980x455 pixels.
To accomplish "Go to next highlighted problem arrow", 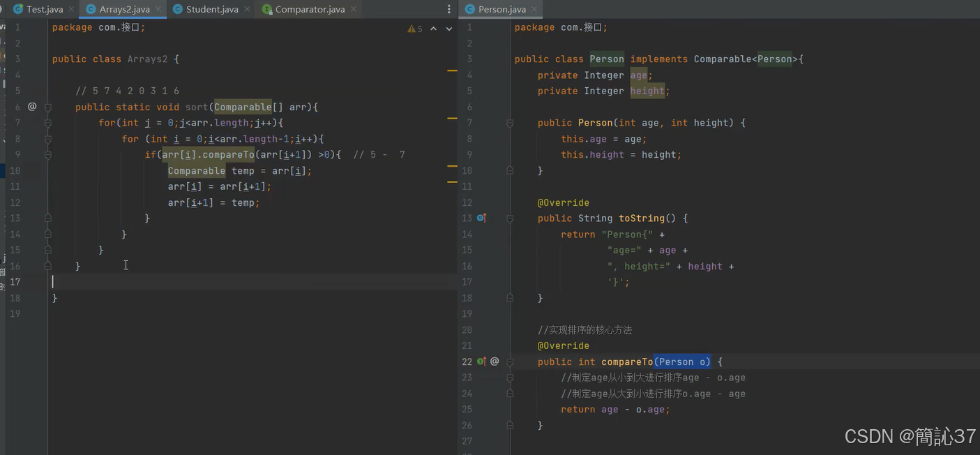I will [x=449, y=29].
